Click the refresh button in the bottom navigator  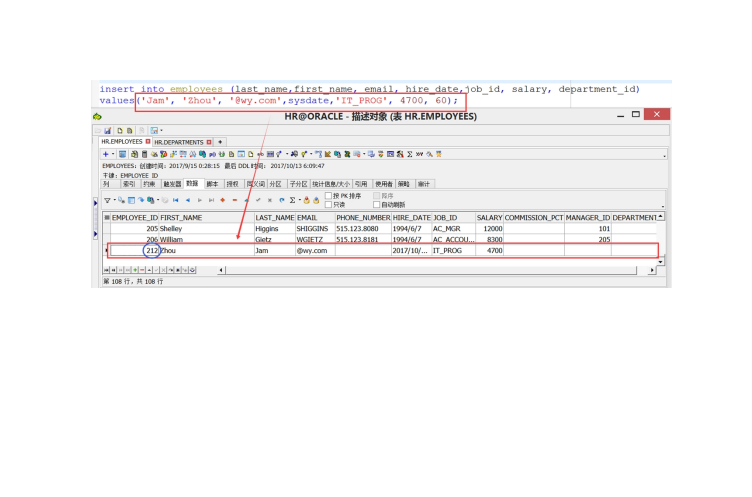[x=192, y=270]
